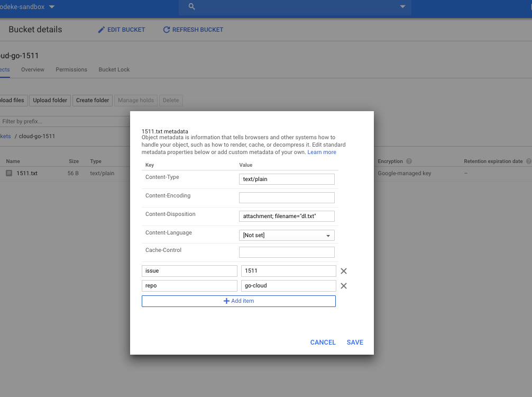This screenshot has width=532, height=397.
Task: Remove the 'issue' metadata row with X
Action: (344, 271)
